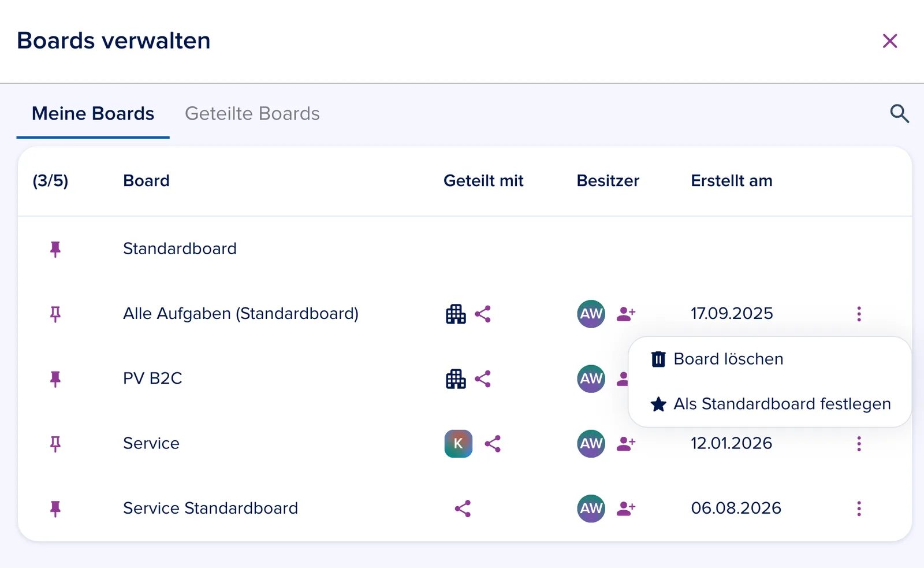Close the Boards verwalten dialog
This screenshot has width=924, height=568.
(890, 41)
